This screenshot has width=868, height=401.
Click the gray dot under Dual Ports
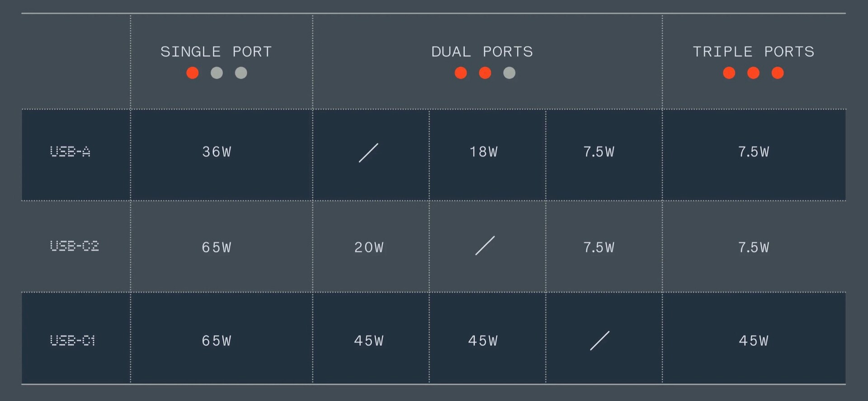[509, 73]
